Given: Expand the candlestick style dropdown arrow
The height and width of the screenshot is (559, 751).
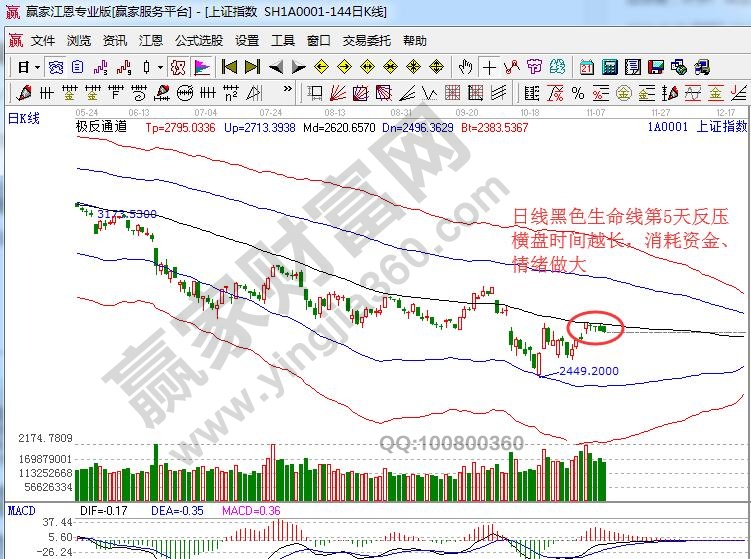Looking at the screenshot, I should coord(161,67).
